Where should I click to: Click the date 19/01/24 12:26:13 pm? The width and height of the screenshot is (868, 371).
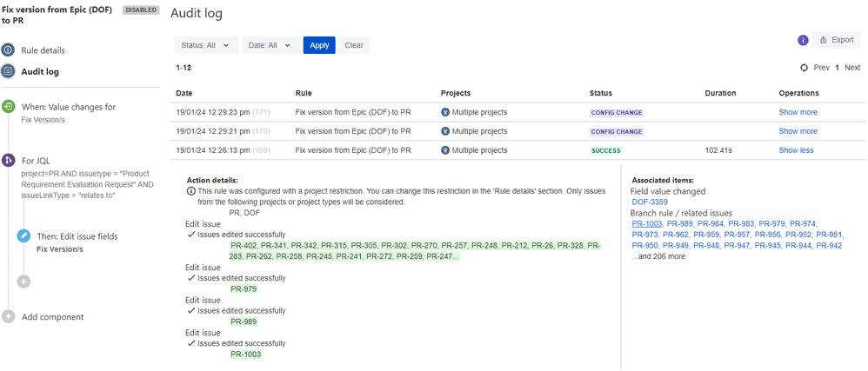pos(212,149)
